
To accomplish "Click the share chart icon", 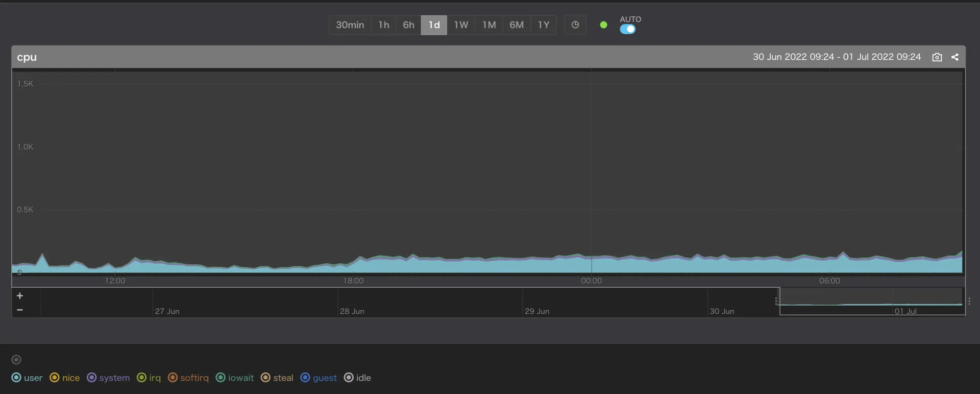I will tap(955, 57).
